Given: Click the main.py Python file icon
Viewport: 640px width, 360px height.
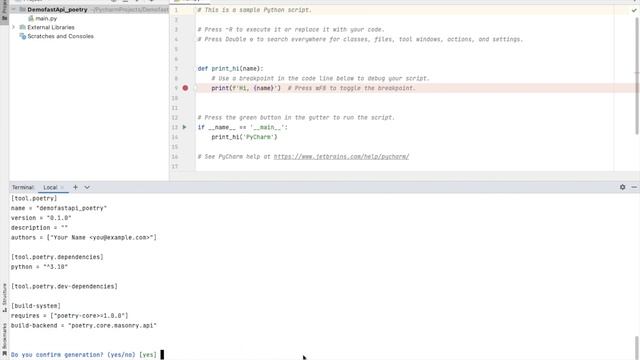Looking at the screenshot, I should point(31,18).
